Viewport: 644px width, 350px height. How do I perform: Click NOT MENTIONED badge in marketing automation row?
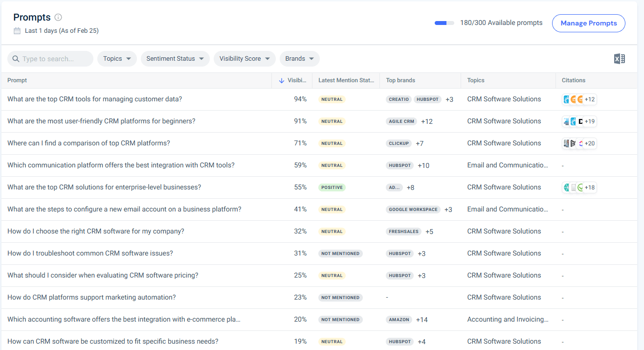(x=340, y=298)
